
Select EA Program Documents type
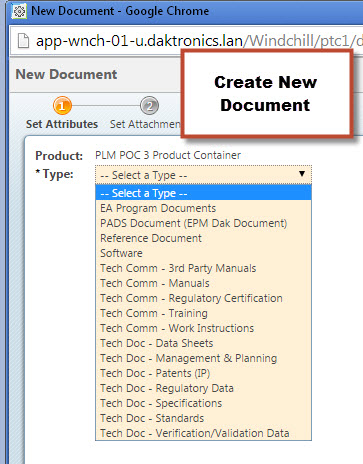(x=203, y=208)
